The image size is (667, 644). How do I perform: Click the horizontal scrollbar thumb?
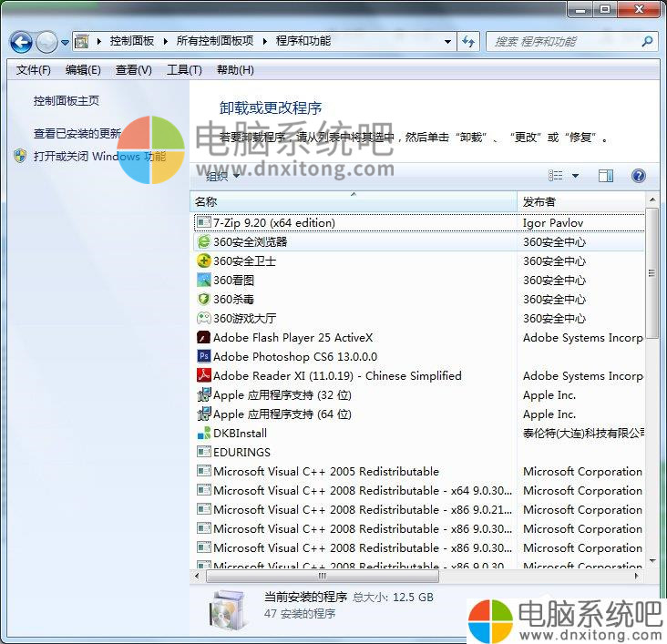click(323, 577)
